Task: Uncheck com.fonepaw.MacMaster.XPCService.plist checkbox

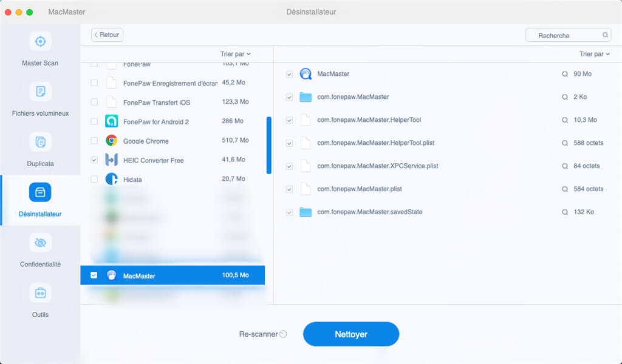Action: 289,166
